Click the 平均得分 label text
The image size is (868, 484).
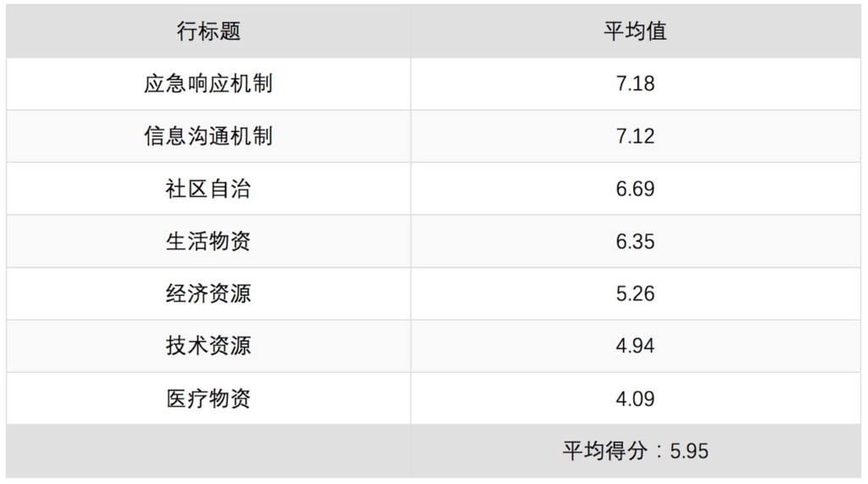pos(605,451)
